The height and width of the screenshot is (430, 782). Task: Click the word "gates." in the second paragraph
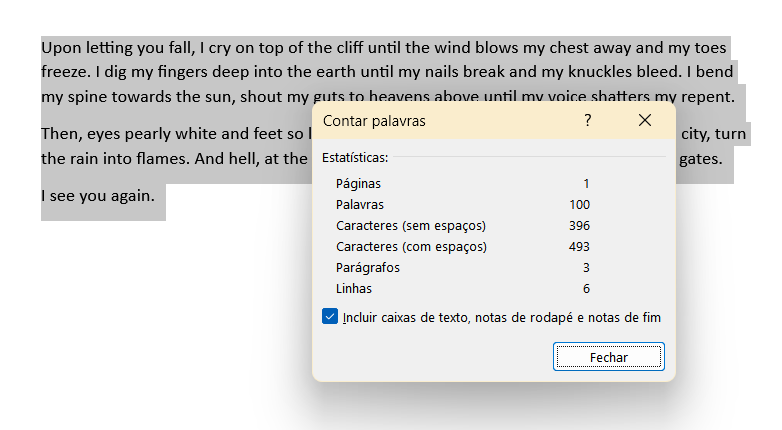[699, 158]
